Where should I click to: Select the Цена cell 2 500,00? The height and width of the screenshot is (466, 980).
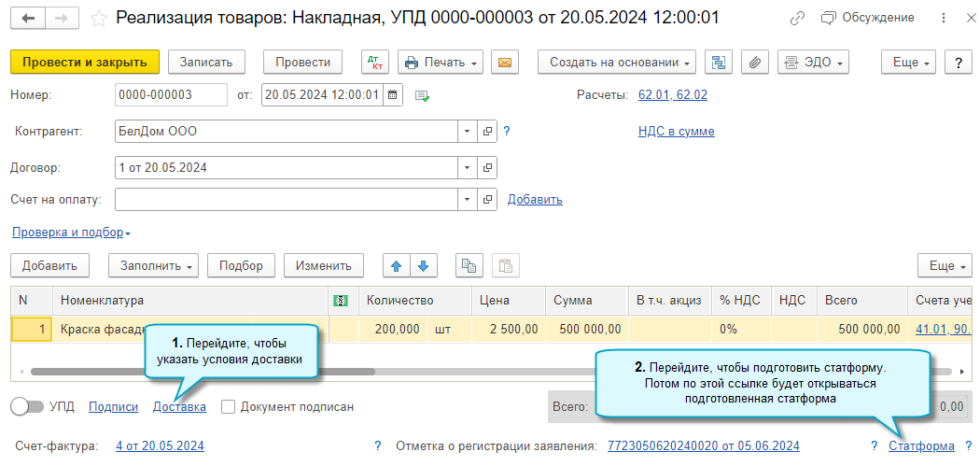pyautogui.click(x=509, y=329)
